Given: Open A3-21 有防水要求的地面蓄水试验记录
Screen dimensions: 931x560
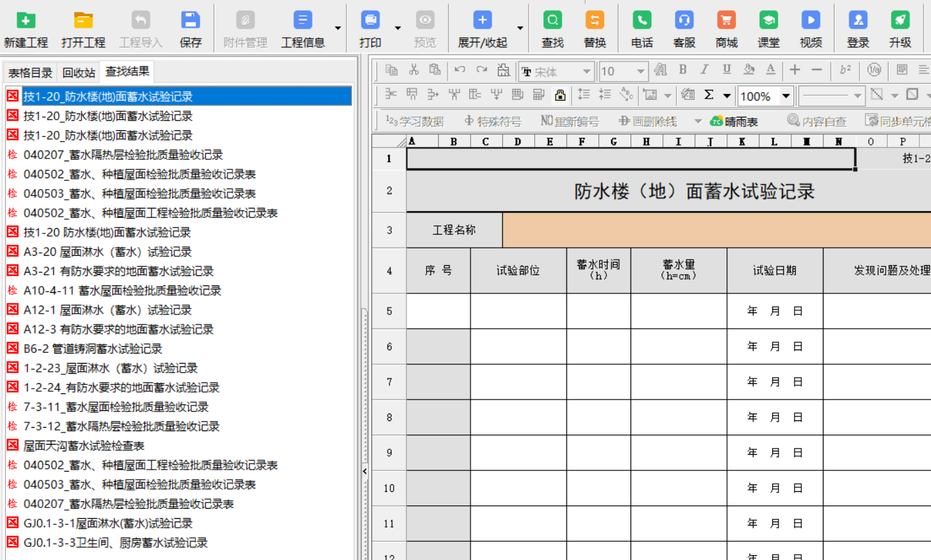Looking at the screenshot, I should click(x=118, y=271).
